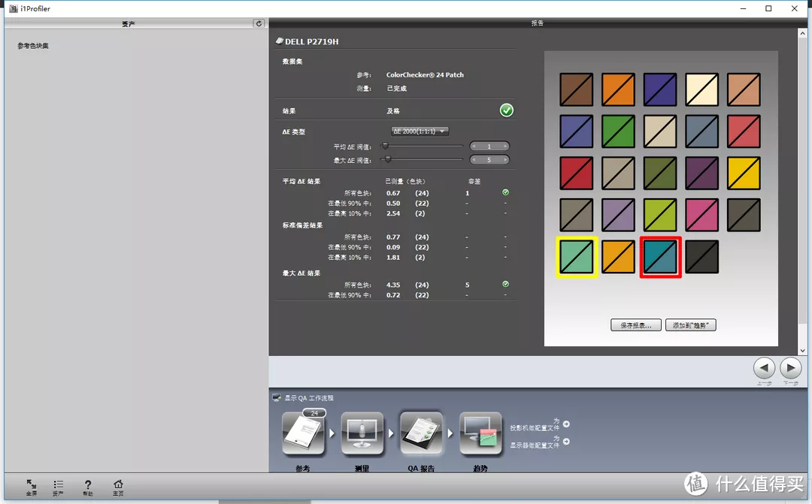Decrease the 平均 ΔE 阈值 stepper left arrow
Image resolution: width=812 pixels, height=504 pixels.
click(474, 146)
